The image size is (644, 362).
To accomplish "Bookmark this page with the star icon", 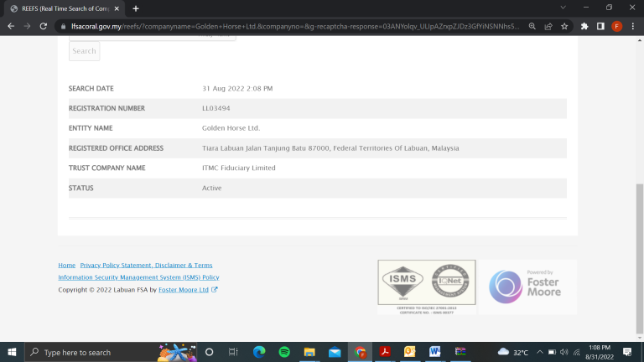I will click(564, 26).
